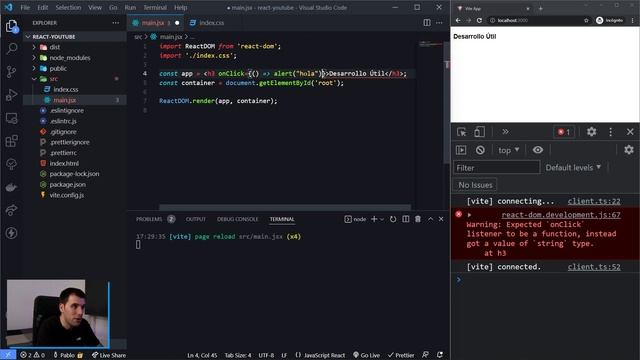Open terminal launch profile dropdown arrow
Image resolution: width=640 pixels, height=360 pixels.
[x=382, y=219]
